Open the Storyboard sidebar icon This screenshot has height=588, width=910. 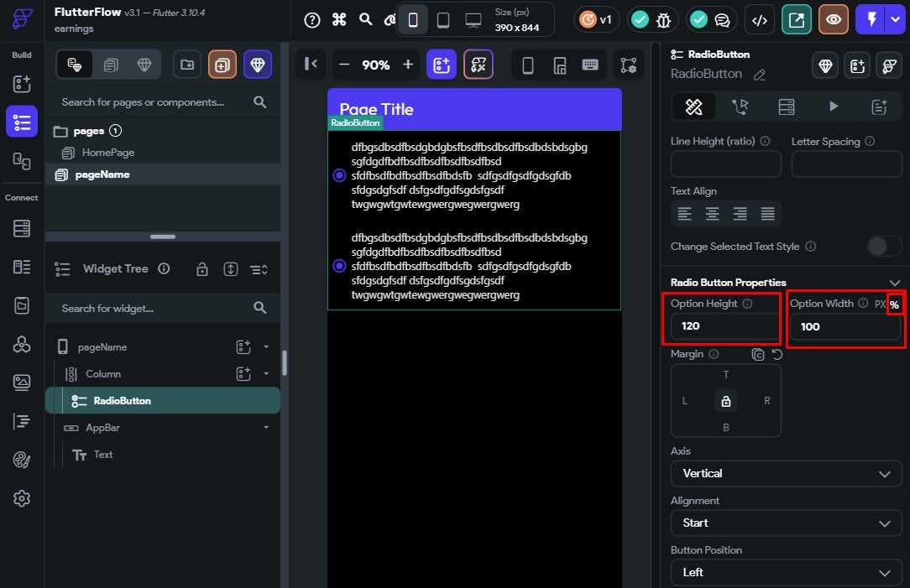pyautogui.click(x=22, y=160)
